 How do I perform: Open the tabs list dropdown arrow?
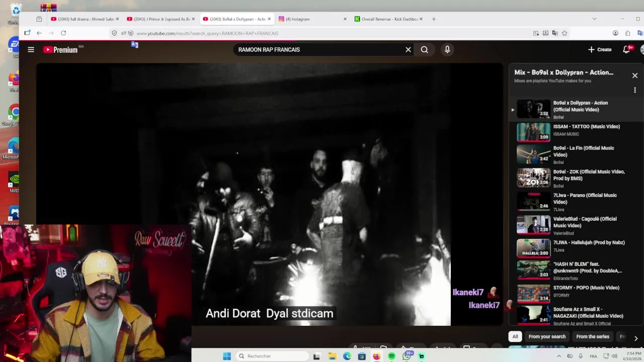(594, 19)
